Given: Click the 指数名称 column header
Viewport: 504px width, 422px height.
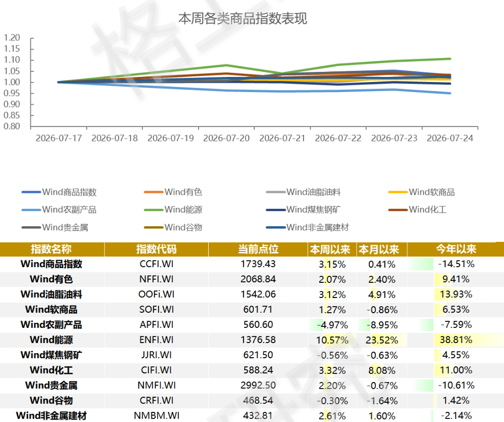Looking at the screenshot, I should pos(52,249).
